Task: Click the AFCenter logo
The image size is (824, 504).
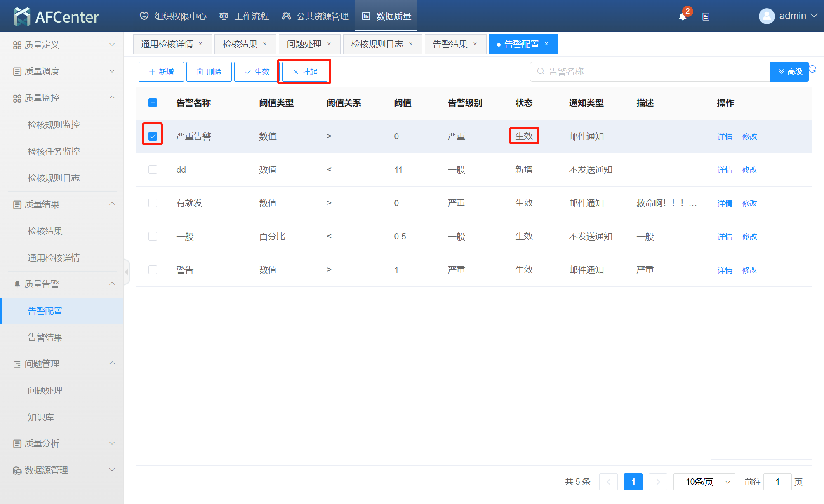Action: click(x=57, y=16)
